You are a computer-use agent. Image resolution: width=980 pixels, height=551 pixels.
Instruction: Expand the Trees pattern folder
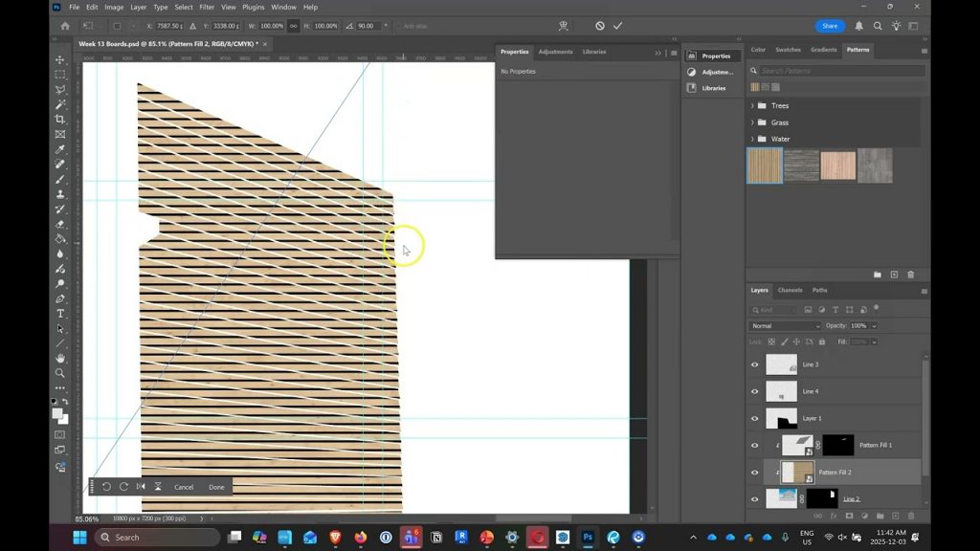pos(752,106)
